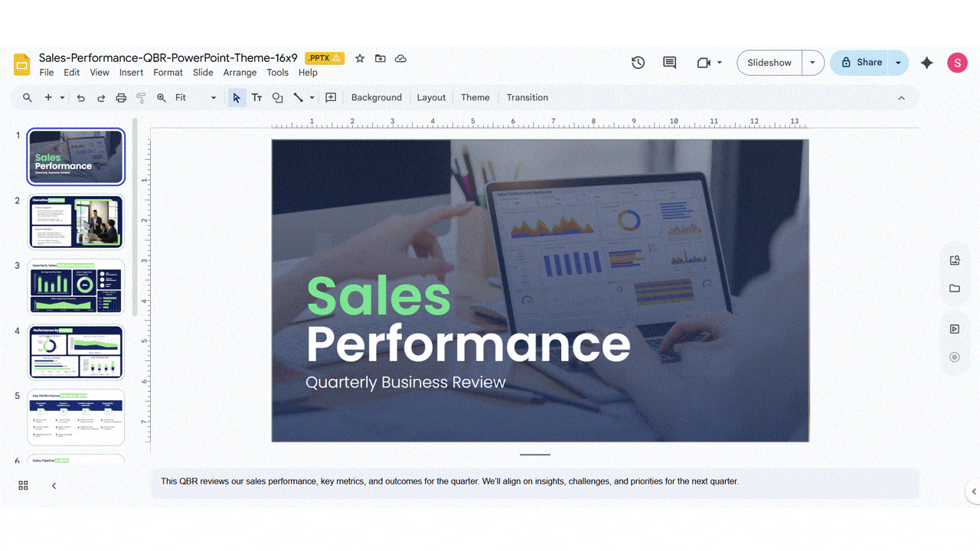Open the Insert menu

[131, 72]
